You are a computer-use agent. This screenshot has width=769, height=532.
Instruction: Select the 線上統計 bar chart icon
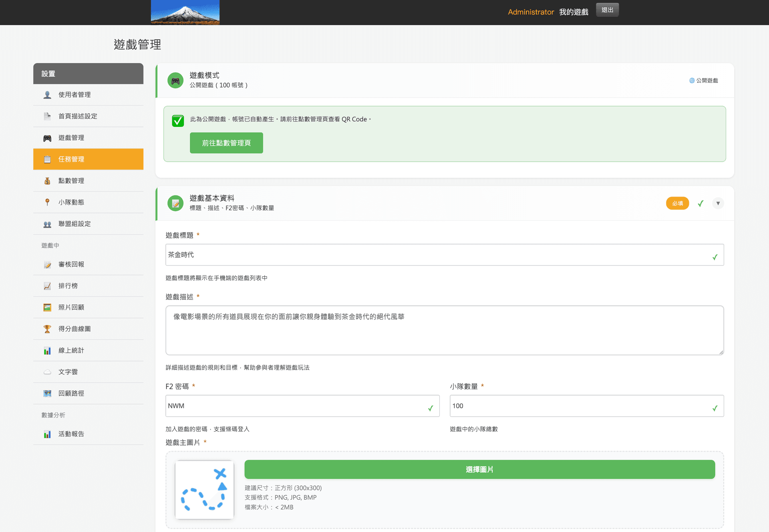click(47, 350)
